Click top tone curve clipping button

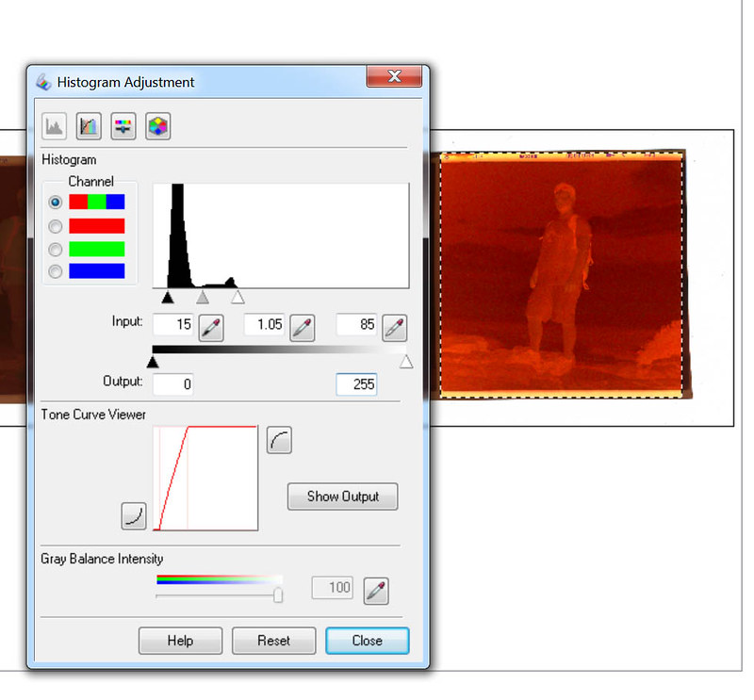click(279, 439)
